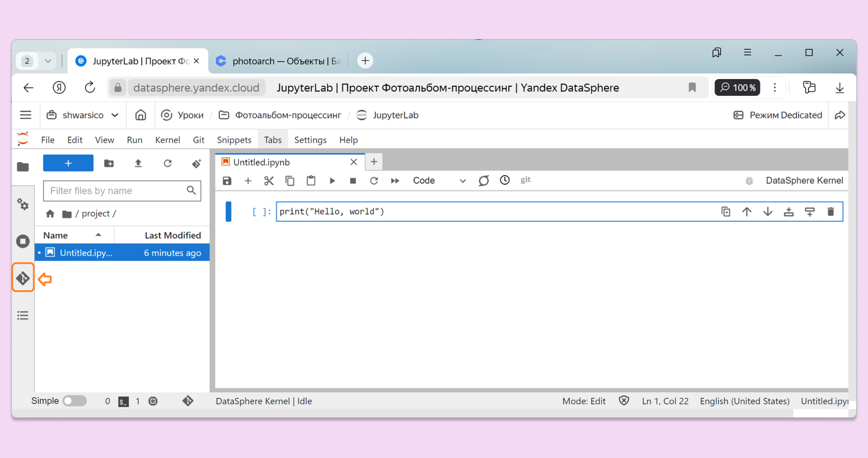
Task: Open the Run menu
Action: point(134,140)
